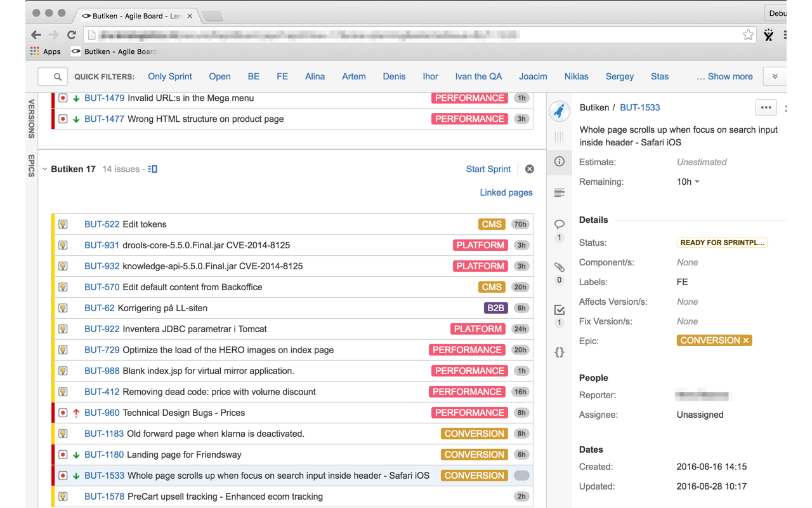The width and height of the screenshot is (812, 508).
Task: Click the browser reload button
Action: (x=72, y=35)
